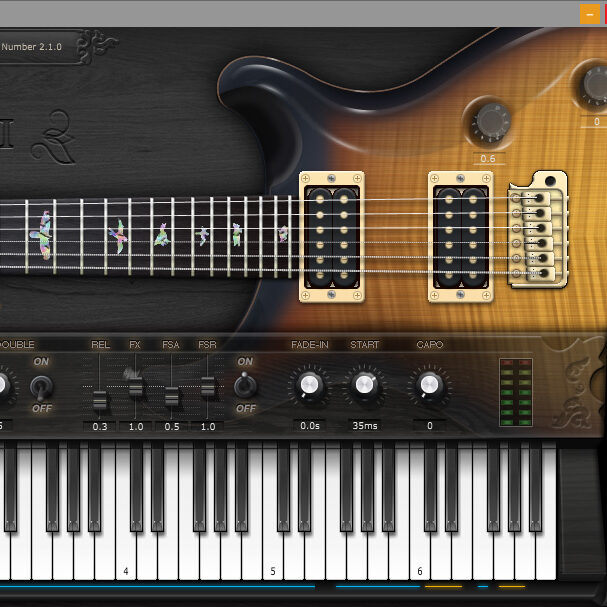Click the neck humbucker pickup
The image size is (607, 607).
[331, 236]
